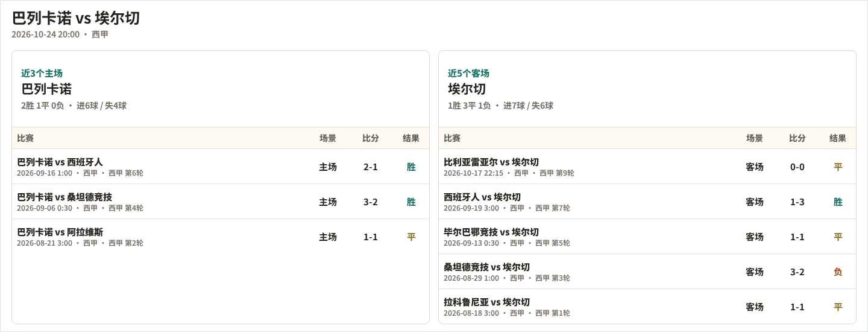Click date line 2026-09-13 0:30 第5轮
Viewport: 868px width, 332px height.
[x=507, y=243]
